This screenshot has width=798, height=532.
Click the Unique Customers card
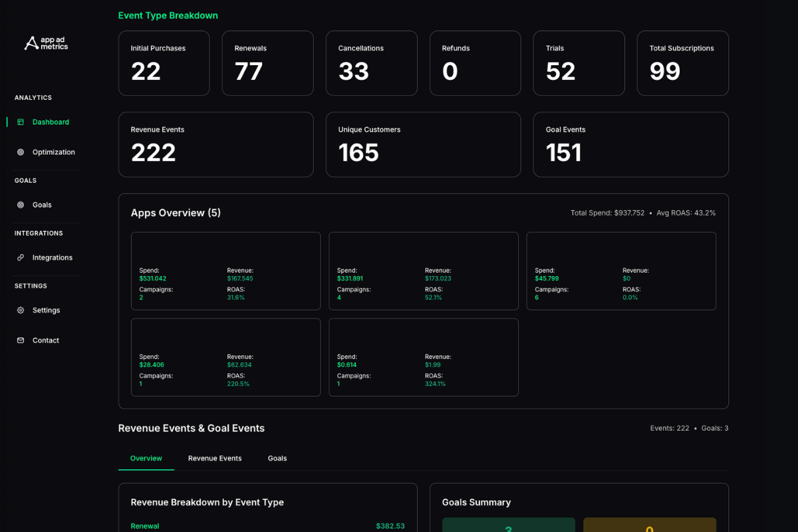point(423,144)
